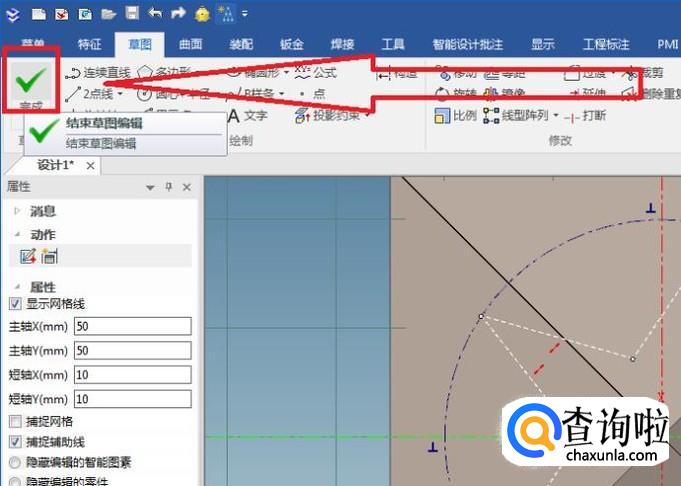Select the 裁剪 trim tool
Viewport: 681px width, 486px height.
coord(643,73)
